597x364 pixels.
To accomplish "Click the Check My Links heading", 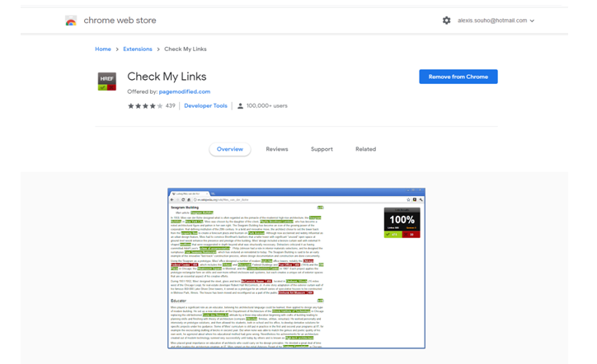I will point(167,77).
